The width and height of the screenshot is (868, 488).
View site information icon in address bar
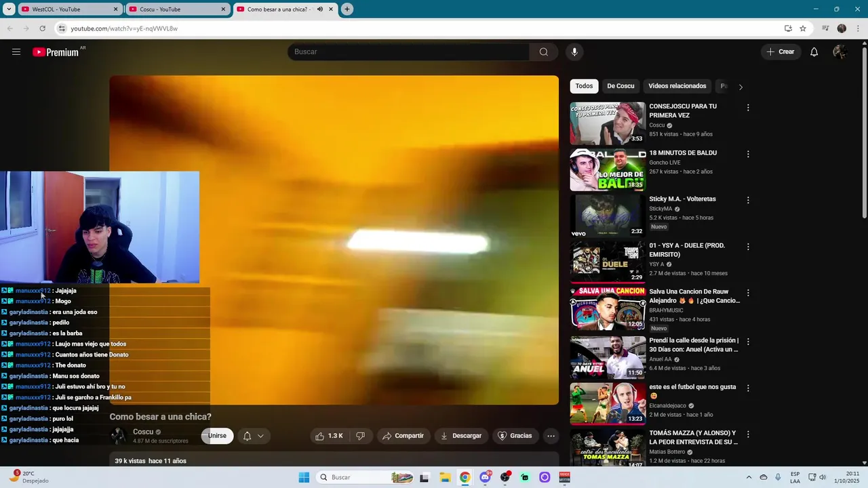pyautogui.click(x=62, y=28)
